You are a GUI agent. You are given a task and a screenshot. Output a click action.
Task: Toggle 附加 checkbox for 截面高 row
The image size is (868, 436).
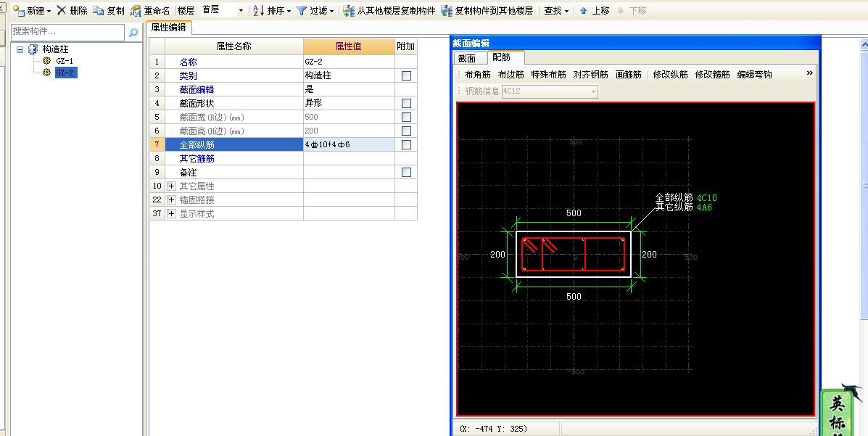click(x=406, y=131)
